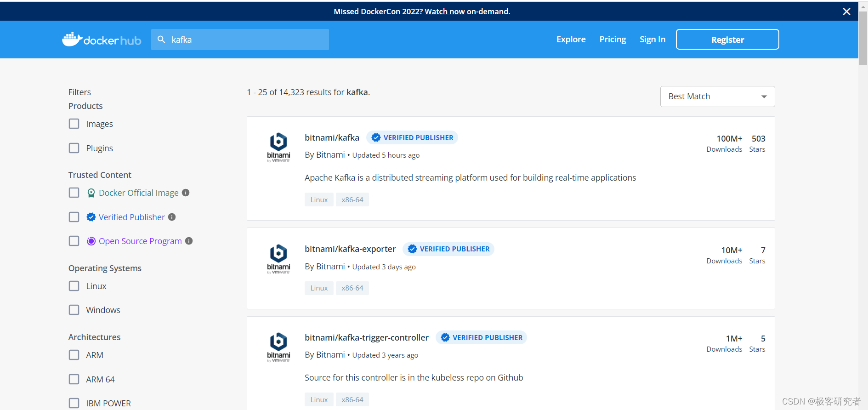
Task: Open the bitnami/kafka repository
Action: click(332, 137)
